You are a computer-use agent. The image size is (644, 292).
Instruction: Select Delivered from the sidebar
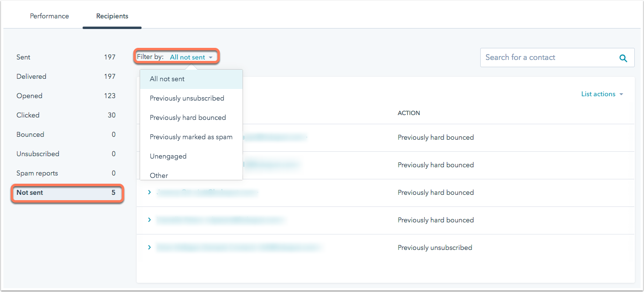point(31,76)
